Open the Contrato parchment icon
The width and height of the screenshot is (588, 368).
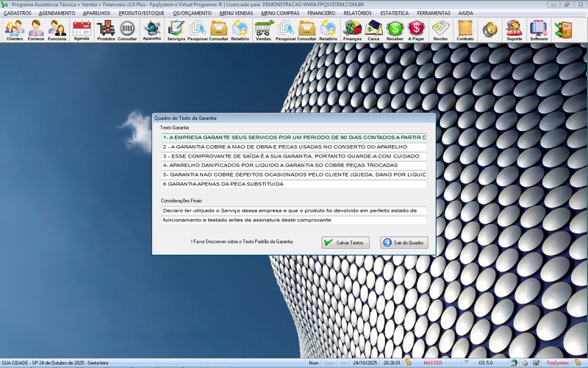(x=465, y=30)
